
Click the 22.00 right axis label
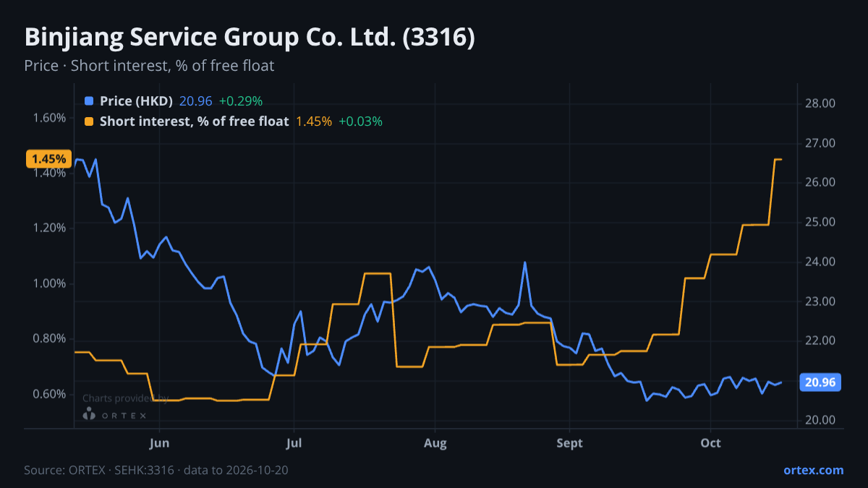coord(820,341)
